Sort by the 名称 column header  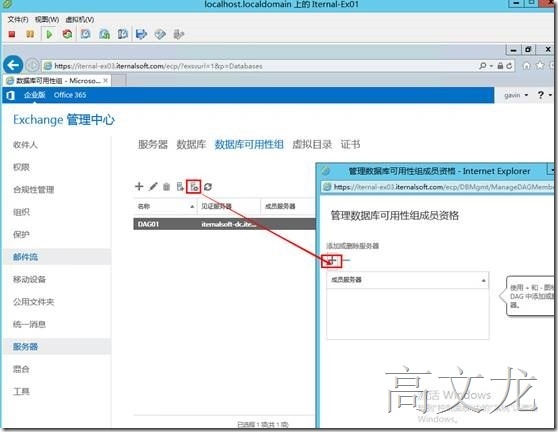click(x=165, y=206)
